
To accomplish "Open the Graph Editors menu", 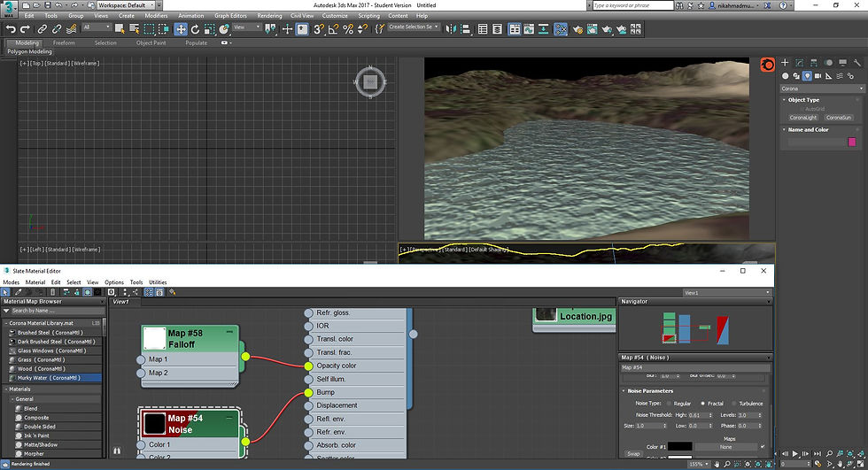I will pos(230,16).
